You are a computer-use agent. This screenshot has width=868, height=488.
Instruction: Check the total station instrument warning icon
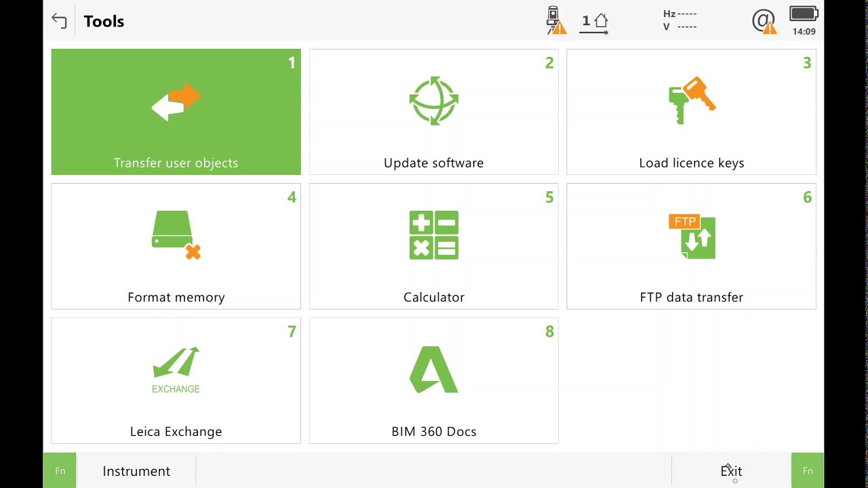(x=556, y=20)
